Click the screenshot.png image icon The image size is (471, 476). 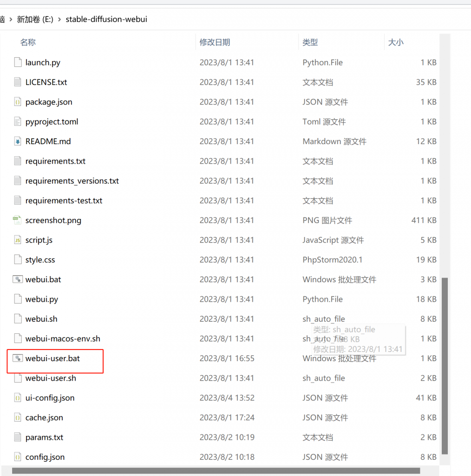click(17, 220)
